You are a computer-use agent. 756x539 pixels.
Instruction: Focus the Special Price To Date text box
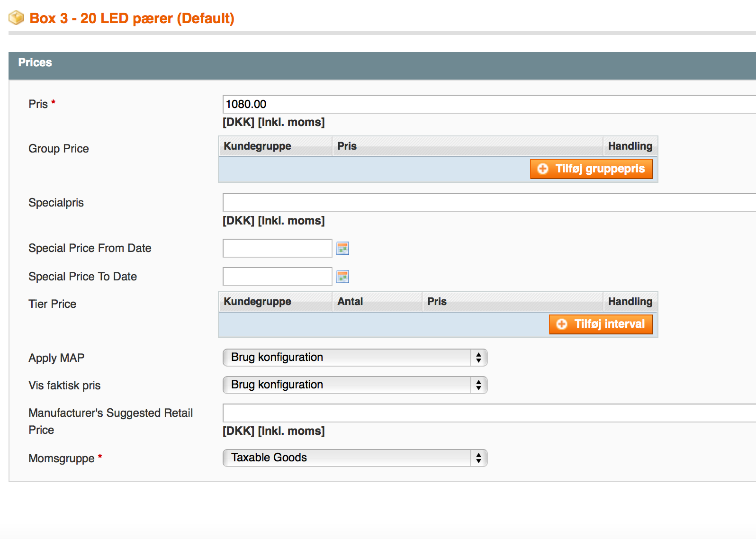pyautogui.click(x=277, y=277)
